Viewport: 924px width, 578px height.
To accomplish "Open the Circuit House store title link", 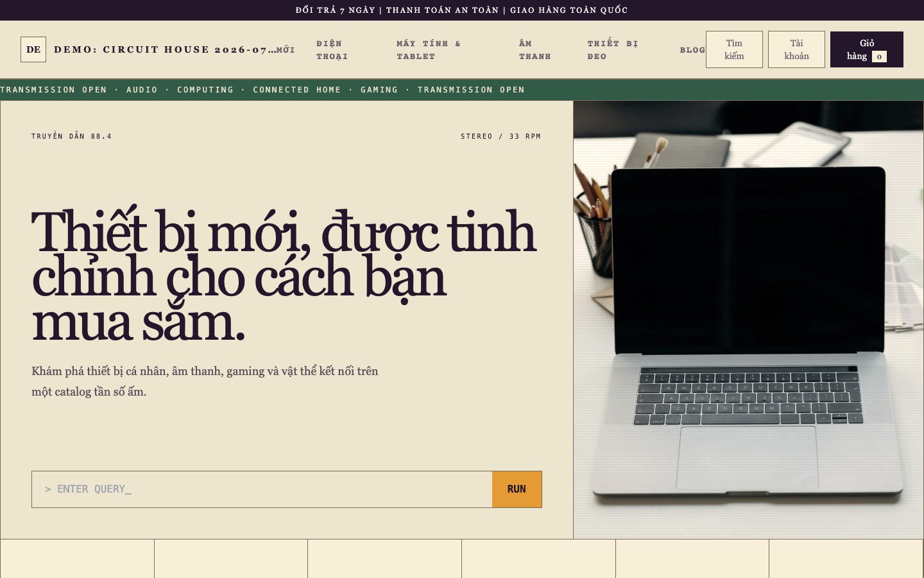I will pyautogui.click(x=165, y=49).
